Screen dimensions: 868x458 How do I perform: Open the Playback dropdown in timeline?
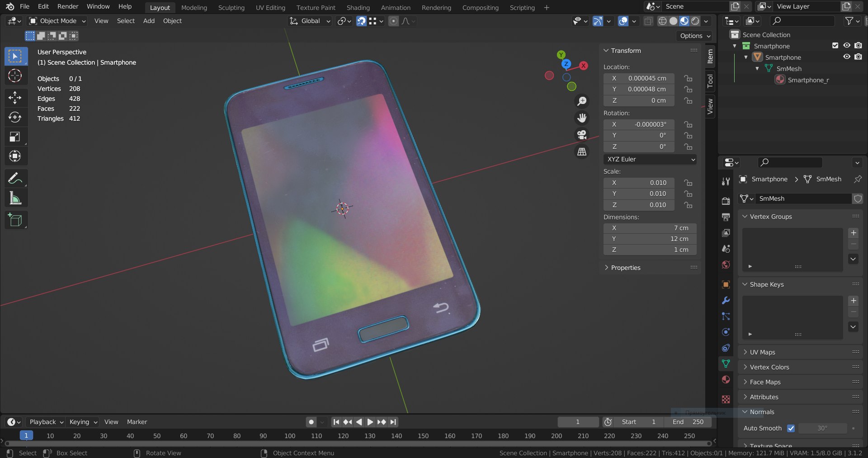46,422
